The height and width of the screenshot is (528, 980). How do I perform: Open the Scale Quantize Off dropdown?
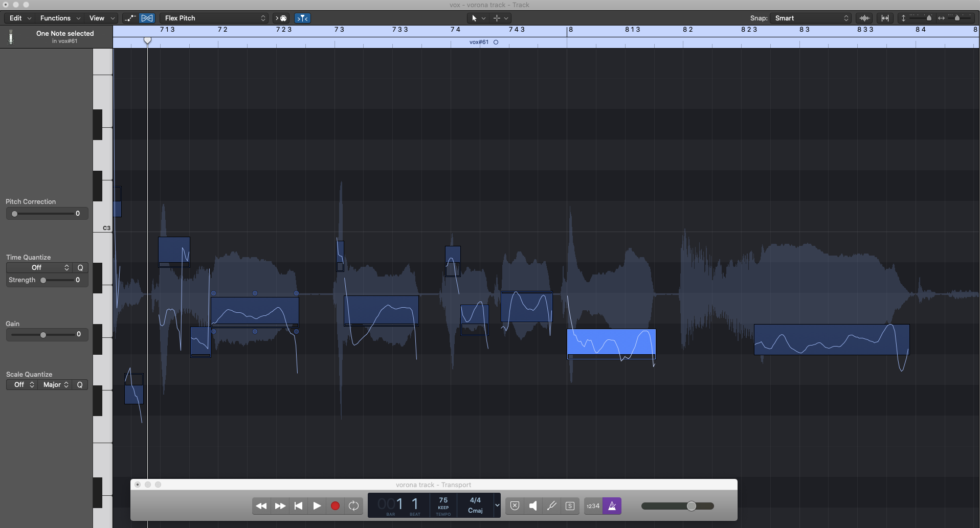[21, 385]
